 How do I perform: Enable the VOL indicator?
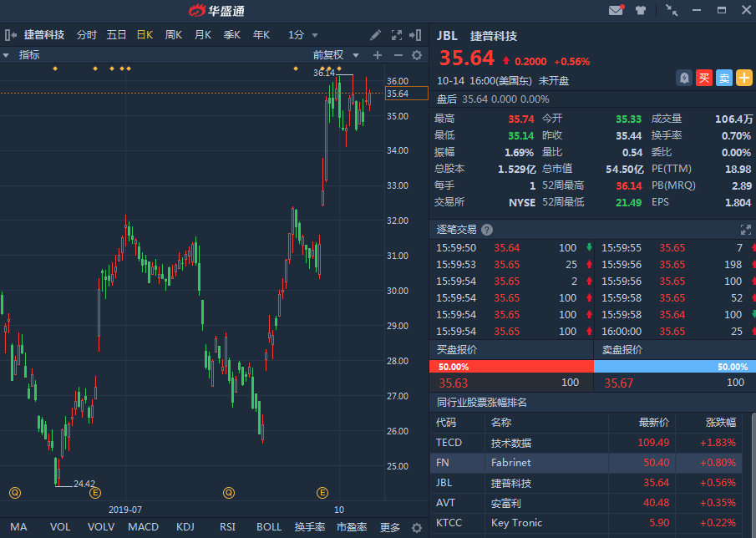coord(60,527)
